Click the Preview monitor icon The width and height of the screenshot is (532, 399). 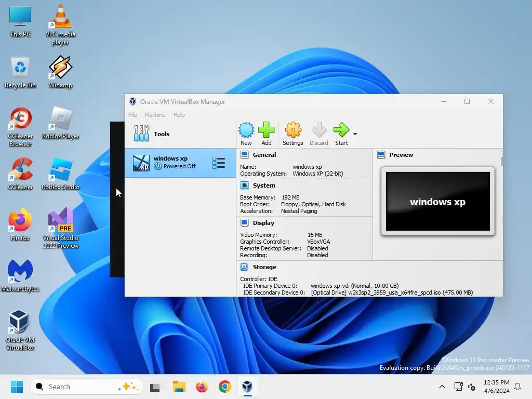tap(381, 155)
